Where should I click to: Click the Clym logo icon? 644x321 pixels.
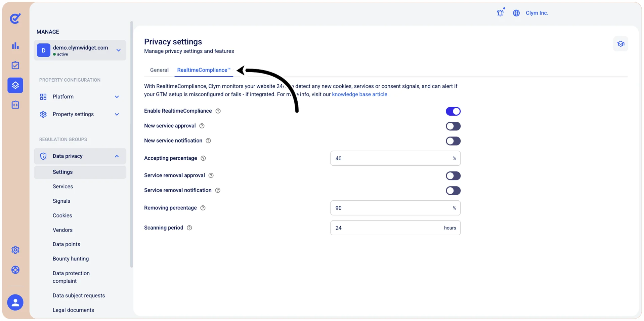click(x=15, y=18)
